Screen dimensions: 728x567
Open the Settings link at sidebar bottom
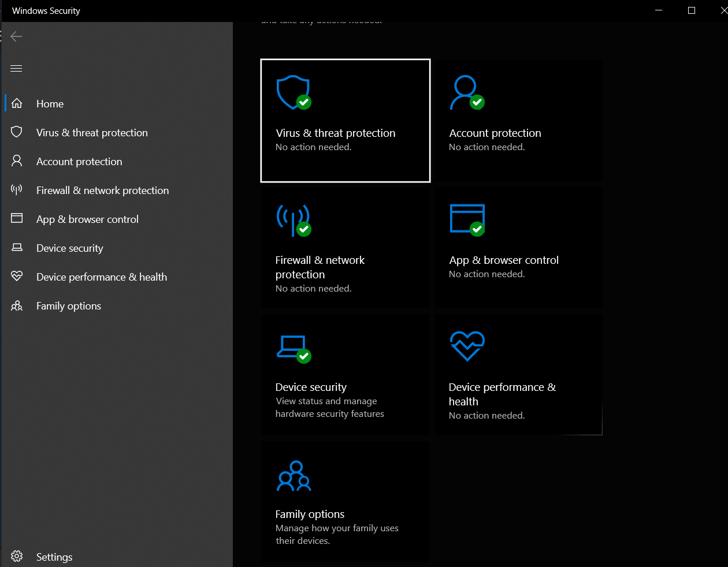click(54, 557)
